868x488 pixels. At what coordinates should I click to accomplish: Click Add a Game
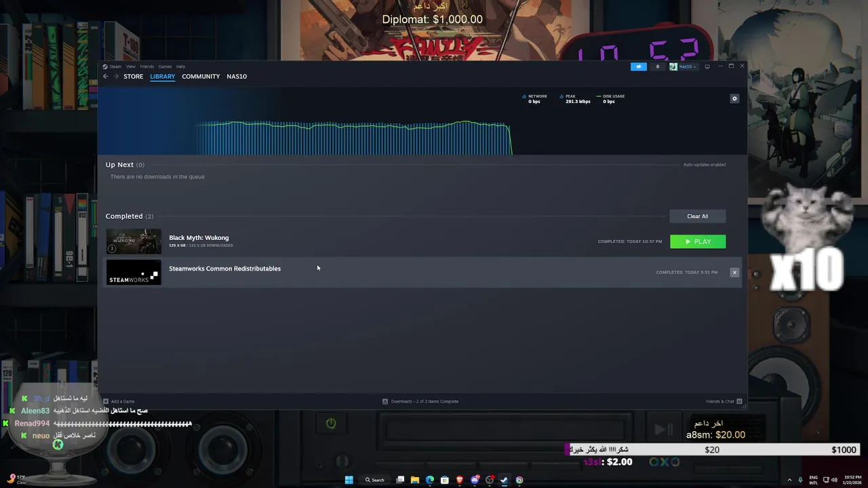[119, 401]
